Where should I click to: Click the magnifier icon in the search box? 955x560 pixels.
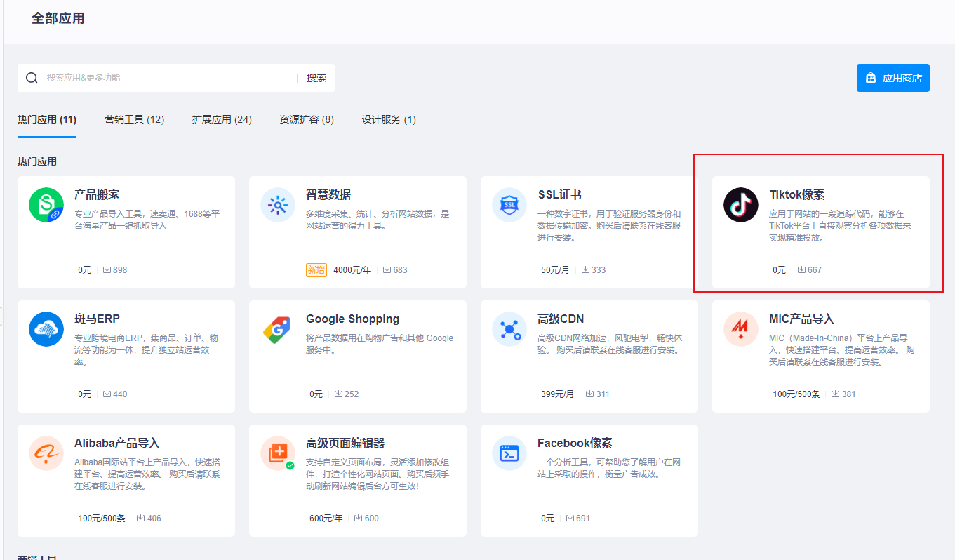(32, 78)
